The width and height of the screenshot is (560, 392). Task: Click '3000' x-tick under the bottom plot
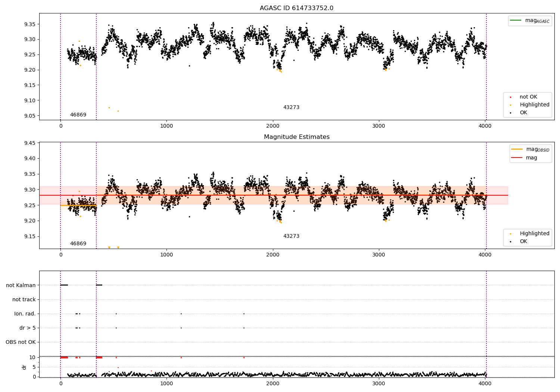click(379, 384)
